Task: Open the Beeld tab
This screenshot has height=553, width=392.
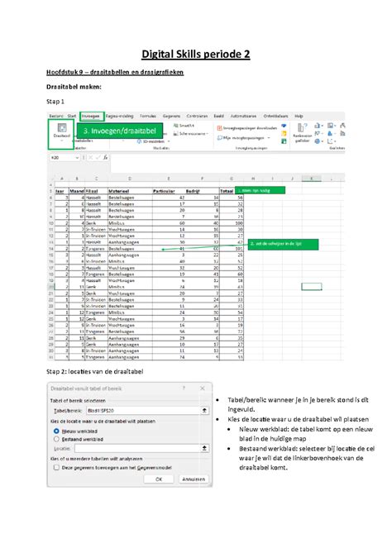Action: pos(219,116)
